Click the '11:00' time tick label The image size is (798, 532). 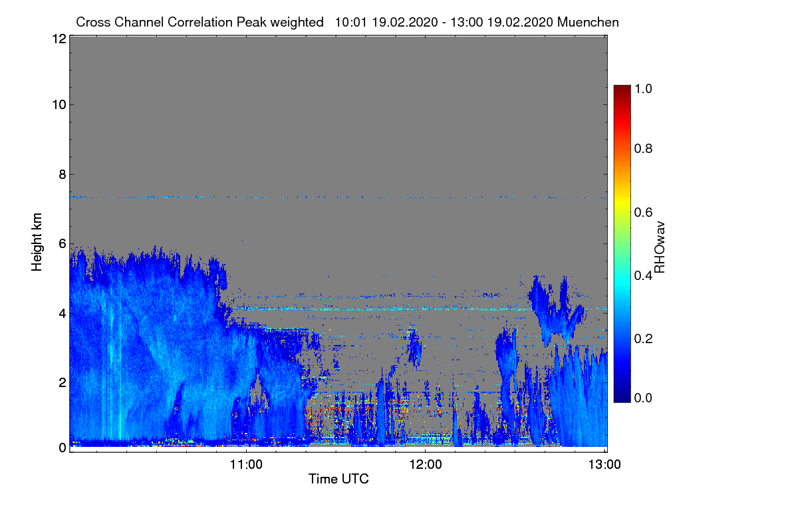[x=247, y=464]
